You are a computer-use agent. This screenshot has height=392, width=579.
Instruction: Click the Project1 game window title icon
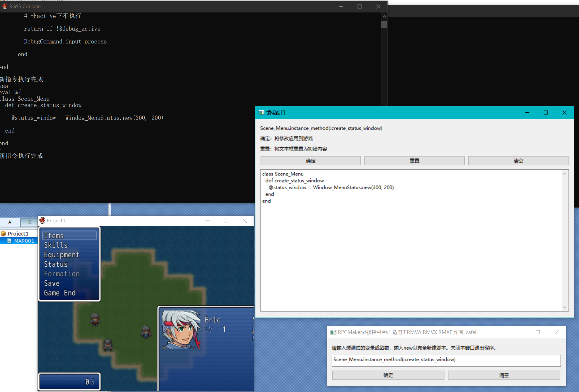tap(42, 221)
